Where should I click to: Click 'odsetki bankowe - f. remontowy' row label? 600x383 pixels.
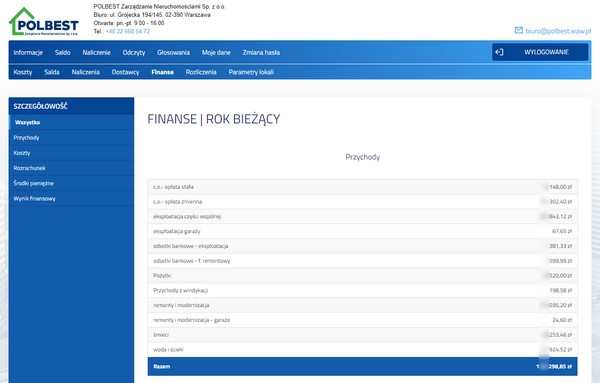tap(192, 261)
